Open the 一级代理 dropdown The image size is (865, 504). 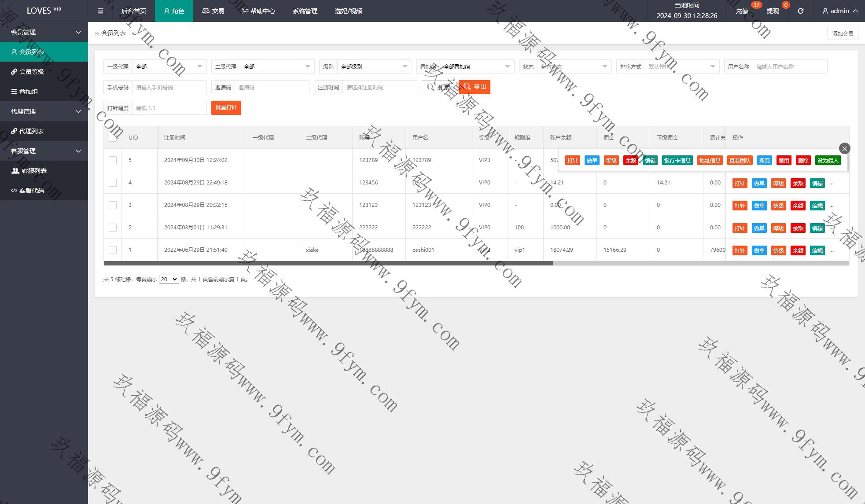(x=169, y=67)
